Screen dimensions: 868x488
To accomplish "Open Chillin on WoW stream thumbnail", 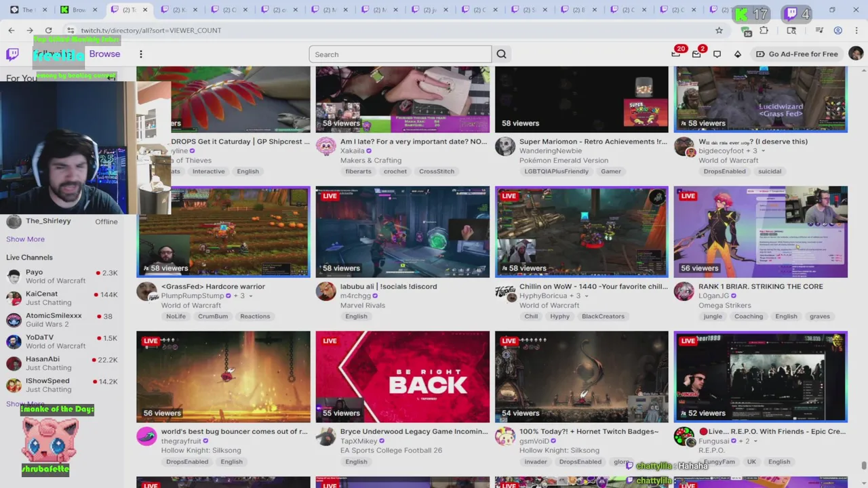I will coord(581,232).
